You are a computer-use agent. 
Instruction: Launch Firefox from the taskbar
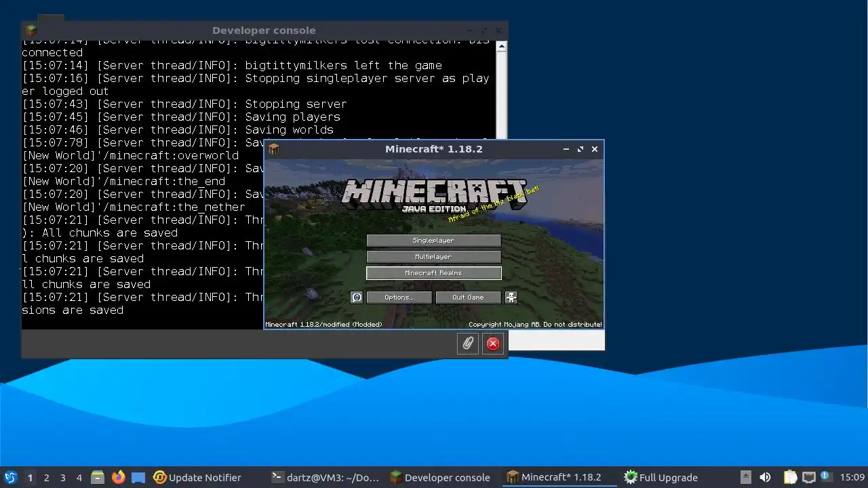pyautogui.click(x=119, y=477)
